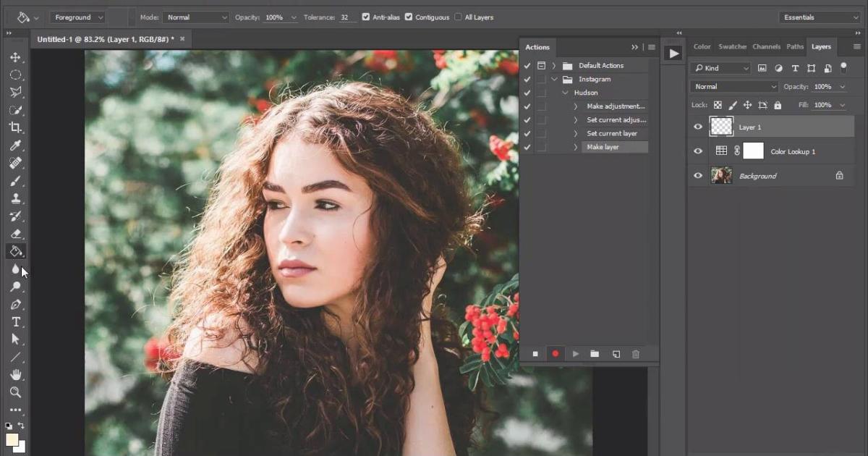
Task: Expand the Make adjustment step
Action: click(574, 106)
